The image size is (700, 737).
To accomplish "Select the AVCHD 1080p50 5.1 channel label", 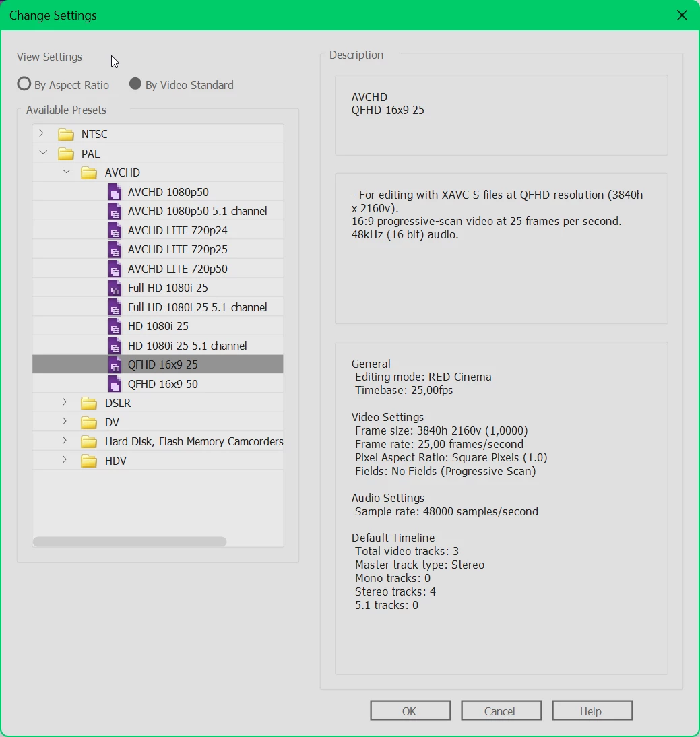I will tap(197, 212).
